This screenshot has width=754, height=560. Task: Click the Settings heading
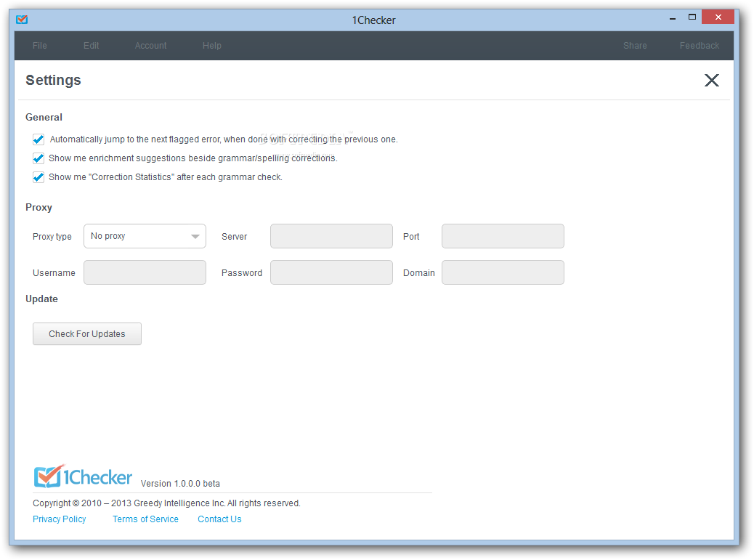point(53,81)
